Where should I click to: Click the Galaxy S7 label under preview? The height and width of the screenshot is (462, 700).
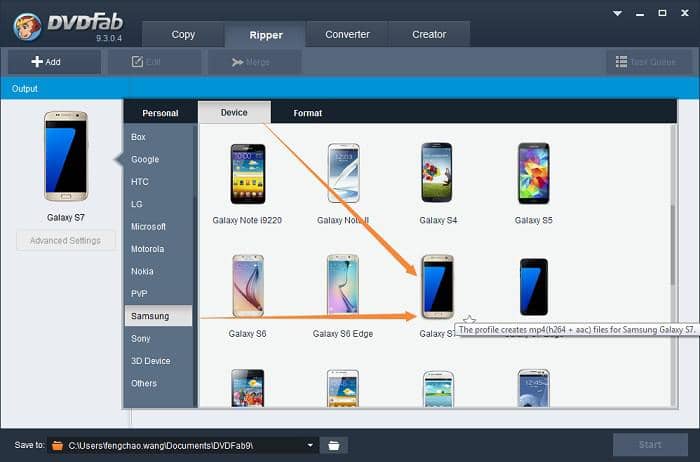66,217
